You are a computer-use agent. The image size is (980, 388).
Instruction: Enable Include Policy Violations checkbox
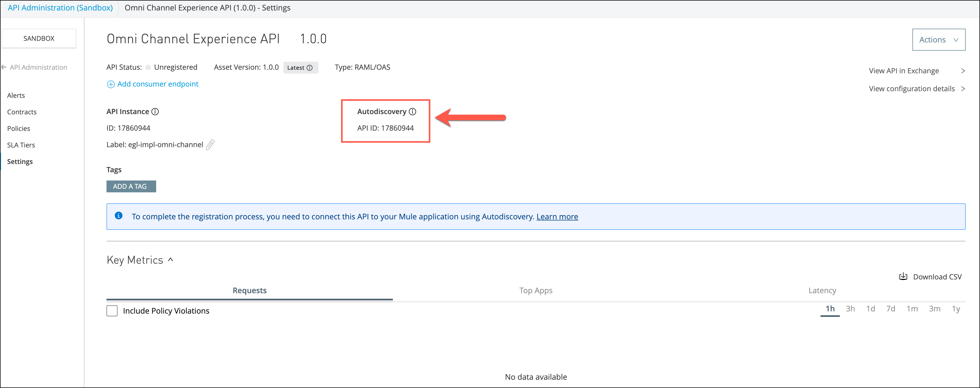tap(112, 311)
